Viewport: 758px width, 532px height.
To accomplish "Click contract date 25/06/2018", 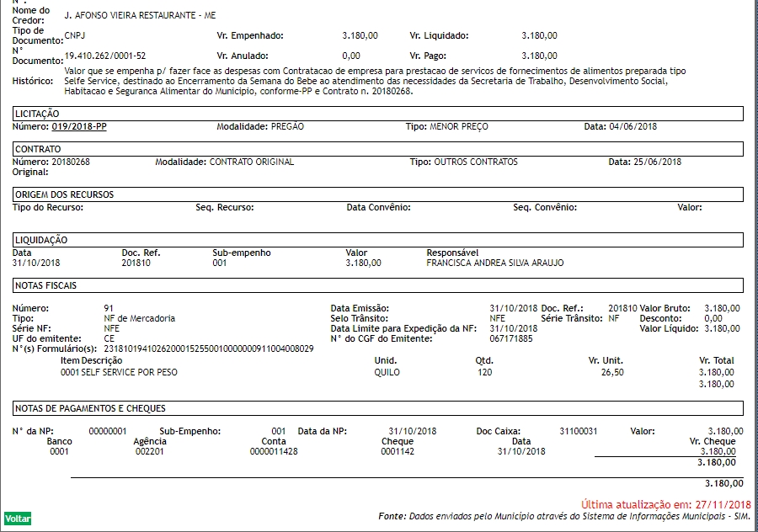I will pos(657,162).
